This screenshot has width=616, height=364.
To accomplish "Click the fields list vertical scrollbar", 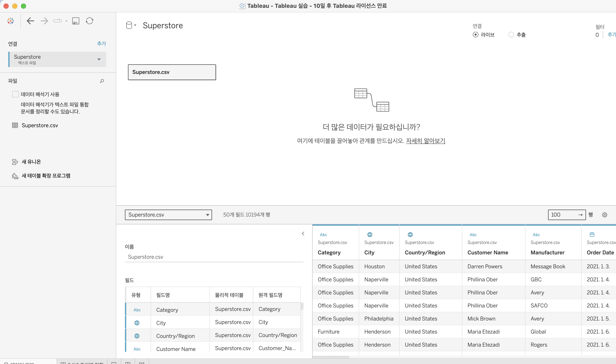I will (x=302, y=306).
